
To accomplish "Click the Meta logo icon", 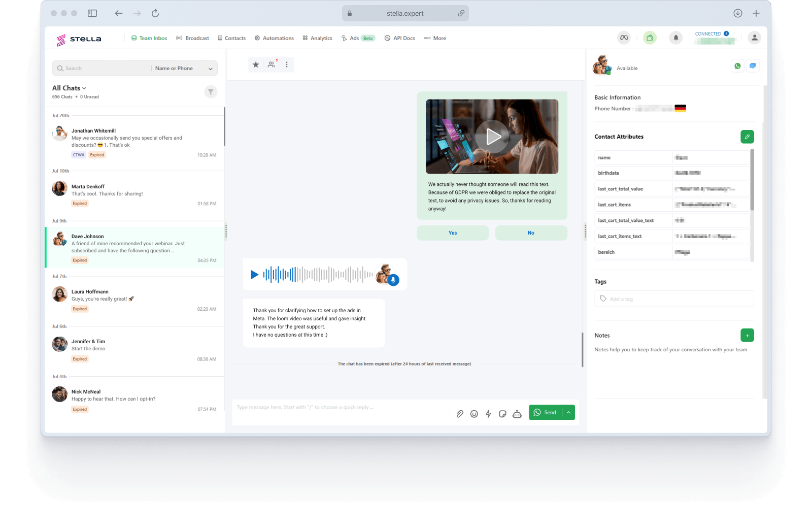I will [624, 38].
